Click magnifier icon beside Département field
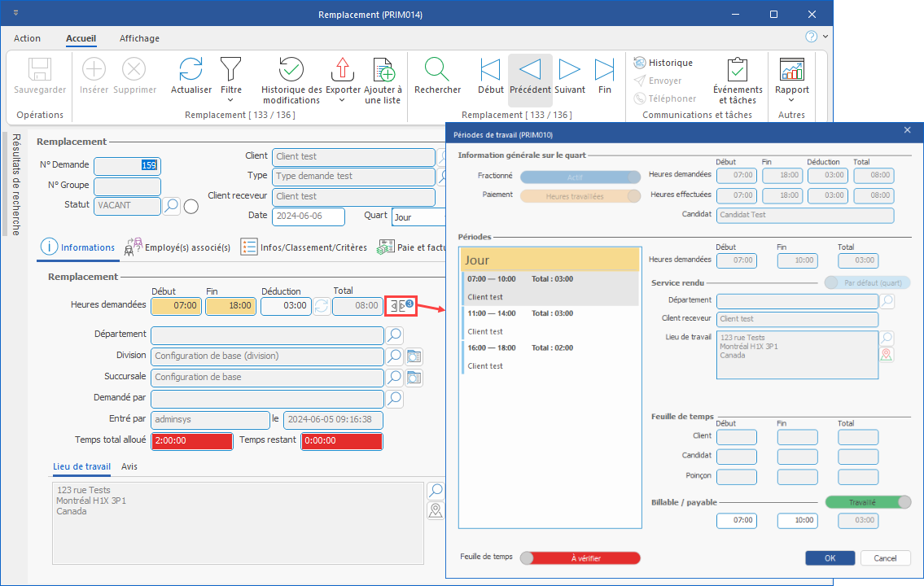The image size is (924, 586). 394,335
